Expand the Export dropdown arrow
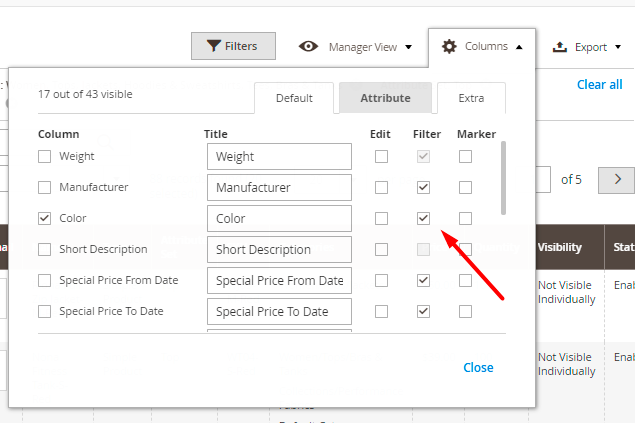Image resolution: width=637 pixels, height=423 pixels. [618, 47]
